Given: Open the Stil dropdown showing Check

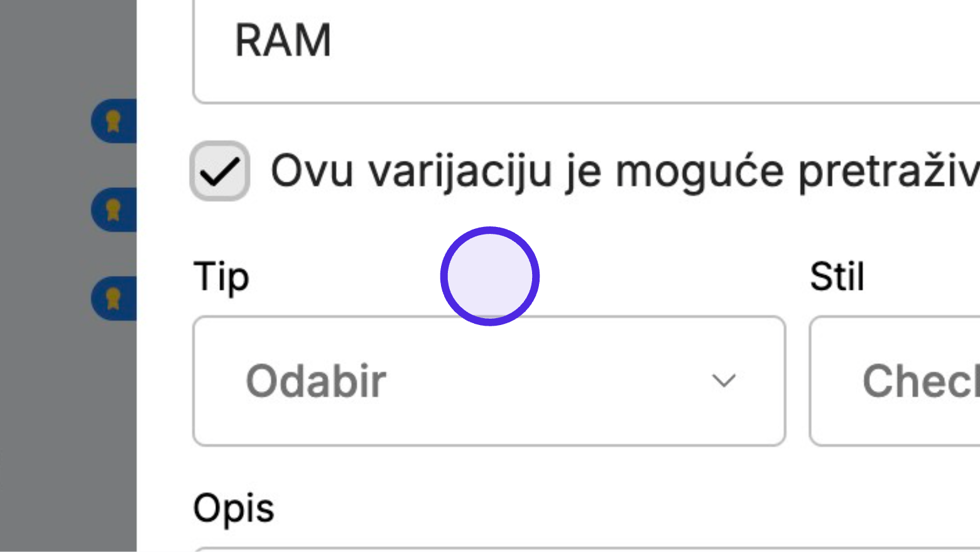Looking at the screenshot, I should (x=895, y=381).
